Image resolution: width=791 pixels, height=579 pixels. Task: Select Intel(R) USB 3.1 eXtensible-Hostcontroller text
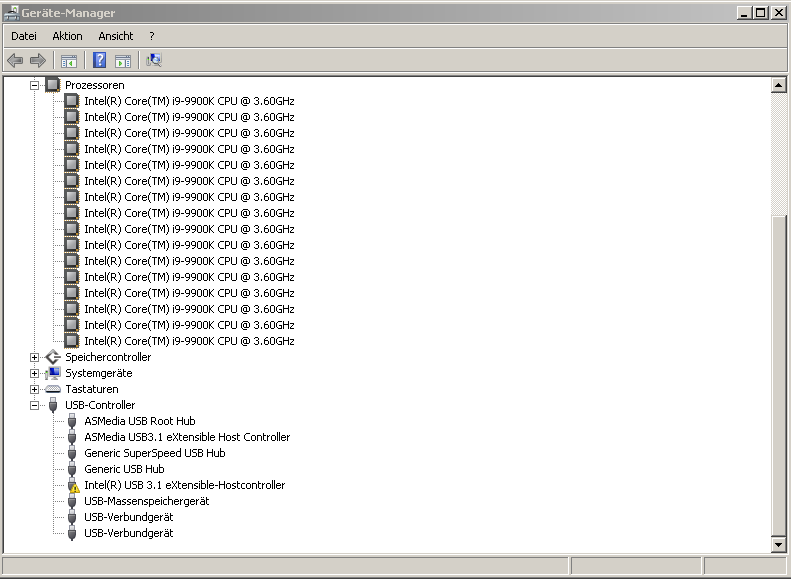point(185,485)
